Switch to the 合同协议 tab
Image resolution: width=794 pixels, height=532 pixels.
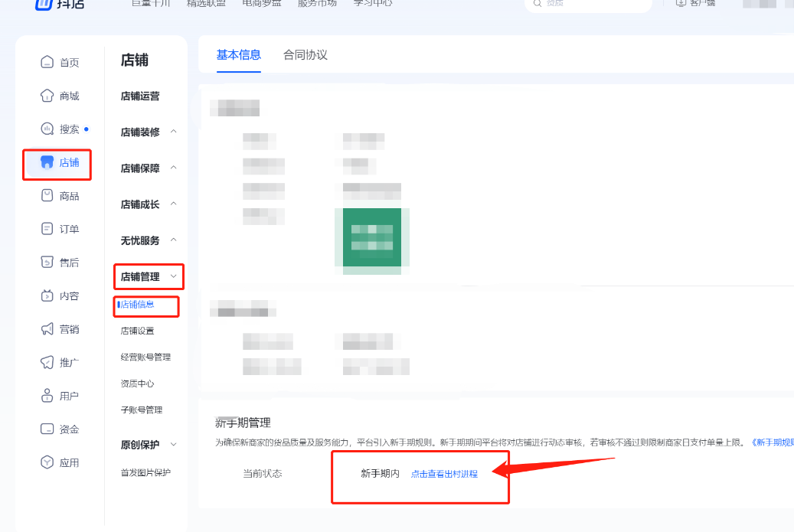tap(305, 55)
